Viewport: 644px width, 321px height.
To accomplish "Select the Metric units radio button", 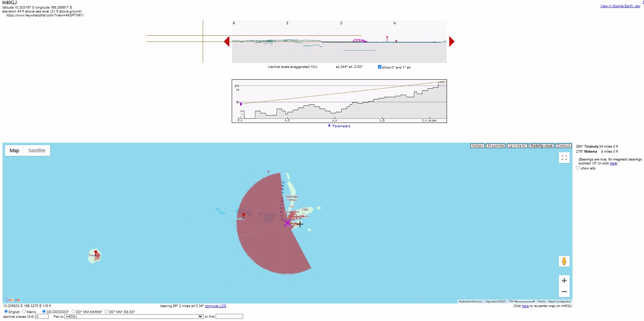I will pos(24,311).
